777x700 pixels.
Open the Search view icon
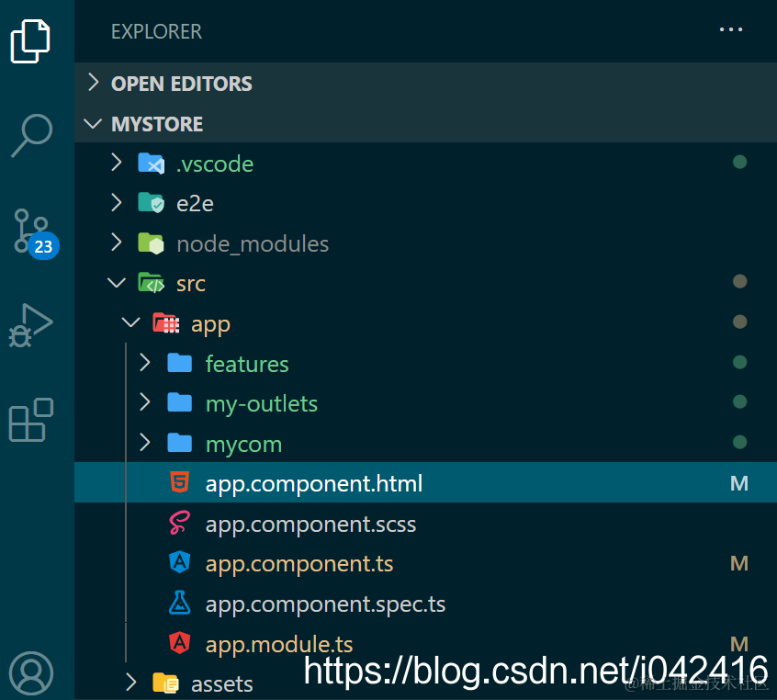click(31, 135)
